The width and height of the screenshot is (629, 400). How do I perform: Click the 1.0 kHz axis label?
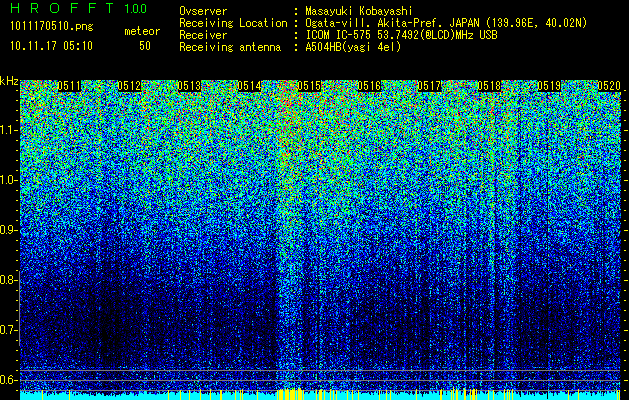click(8, 180)
